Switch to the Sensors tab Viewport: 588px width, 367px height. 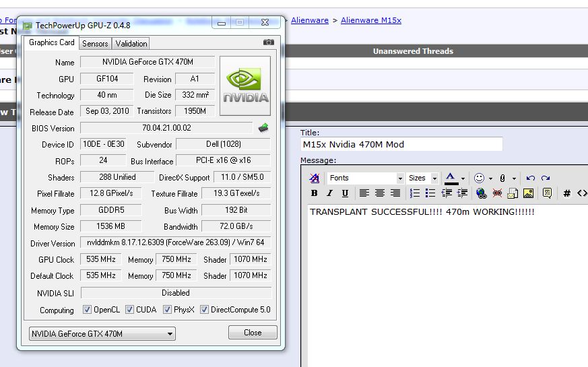(x=95, y=44)
